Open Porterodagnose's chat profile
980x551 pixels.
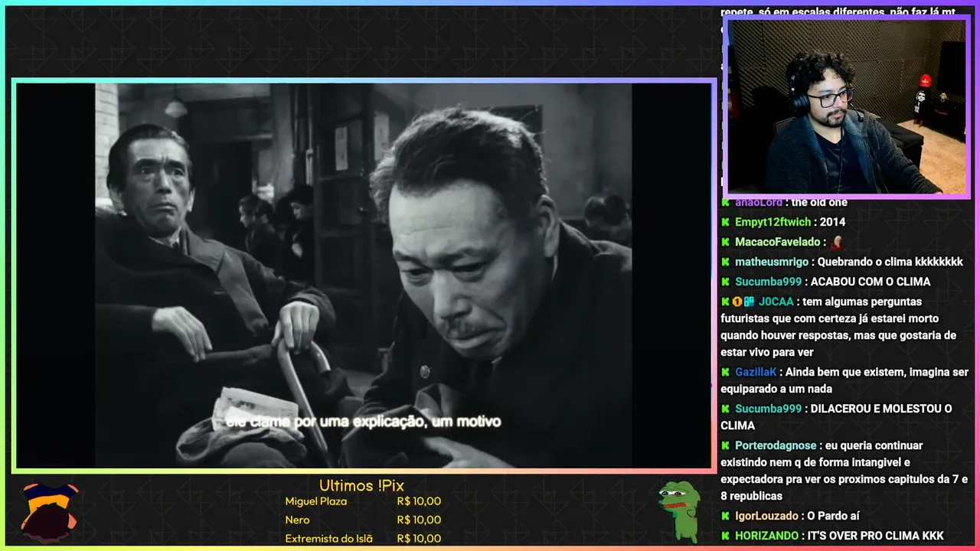coord(776,445)
